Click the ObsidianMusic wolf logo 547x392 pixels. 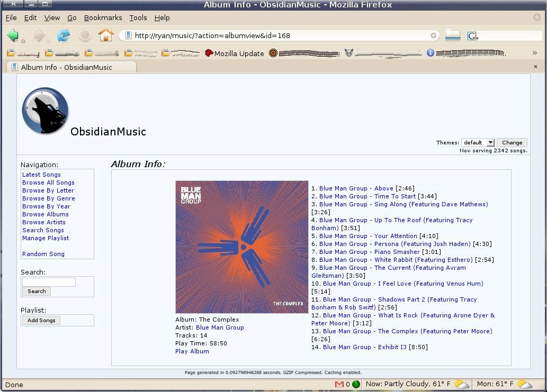(x=45, y=111)
